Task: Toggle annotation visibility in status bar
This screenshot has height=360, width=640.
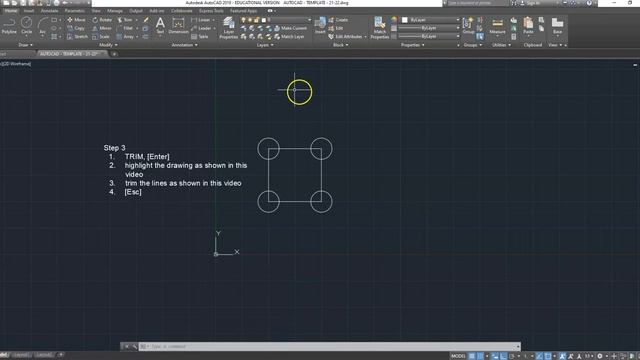Action: coord(562,356)
